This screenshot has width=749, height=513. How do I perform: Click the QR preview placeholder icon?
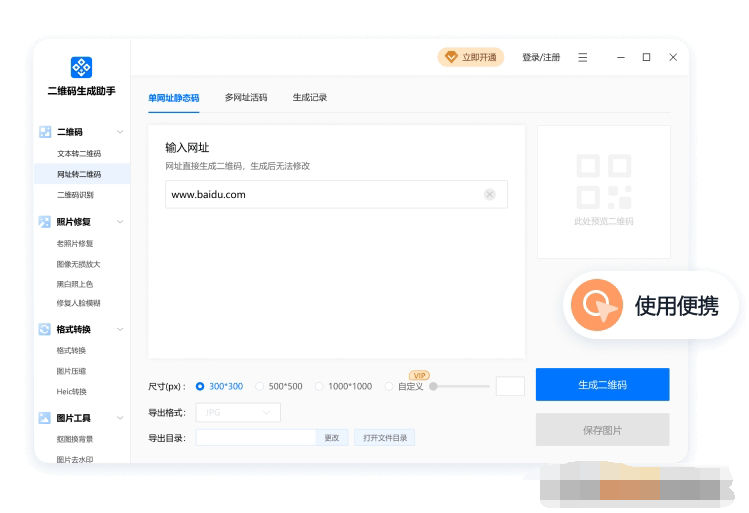[x=604, y=182]
